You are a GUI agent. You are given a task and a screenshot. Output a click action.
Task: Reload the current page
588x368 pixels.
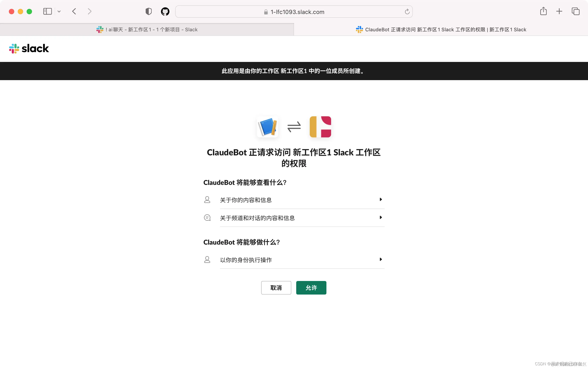tap(407, 12)
